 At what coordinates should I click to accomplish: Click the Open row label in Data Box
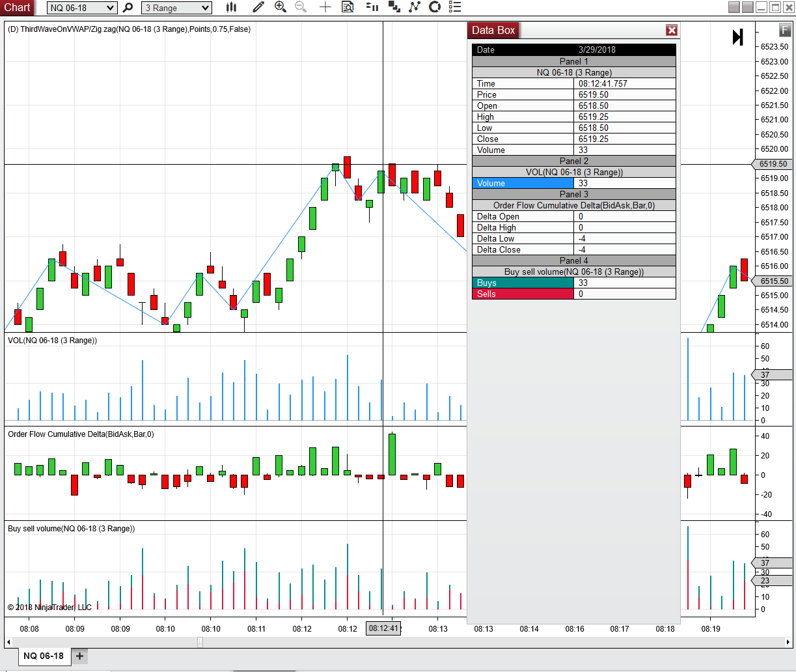[x=487, y=105]
